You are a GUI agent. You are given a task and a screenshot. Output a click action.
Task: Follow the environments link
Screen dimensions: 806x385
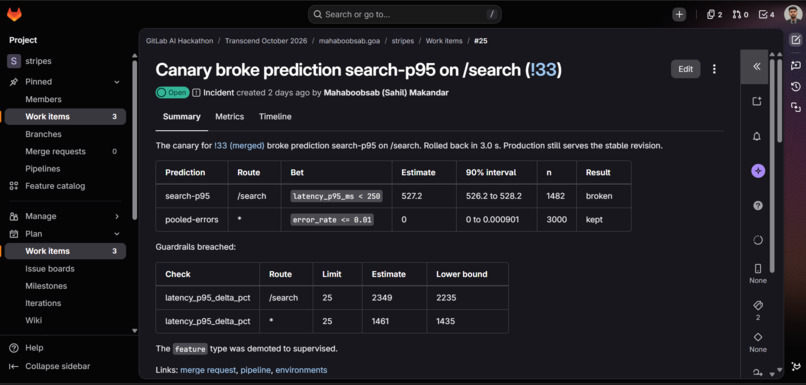[301, 370]
